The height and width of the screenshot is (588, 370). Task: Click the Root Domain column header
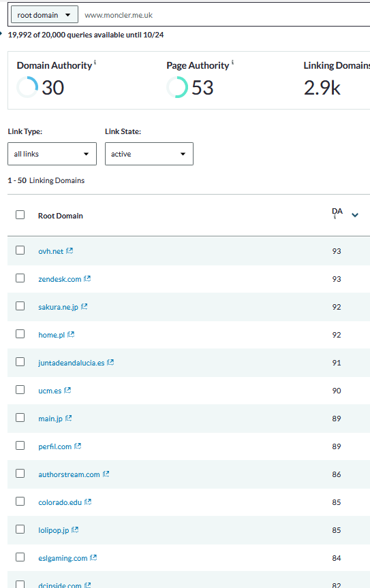[x=61, y=216]
